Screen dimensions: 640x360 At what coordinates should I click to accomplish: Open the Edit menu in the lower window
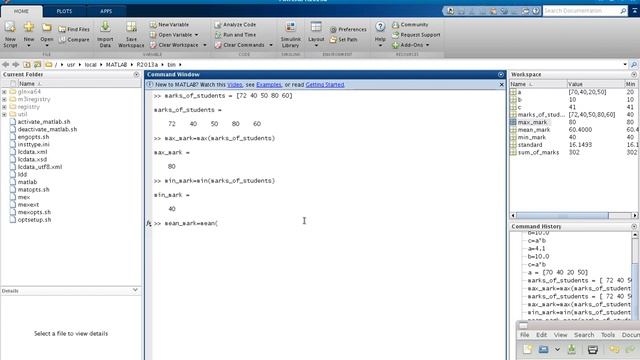click(x=542, y=335)
